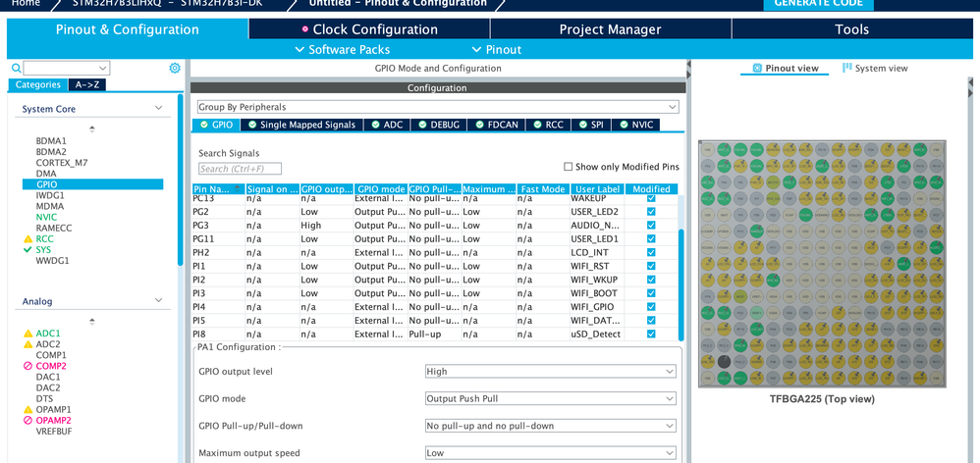
Task: Click the pin table vertical scrollbar
Action: 681,284
